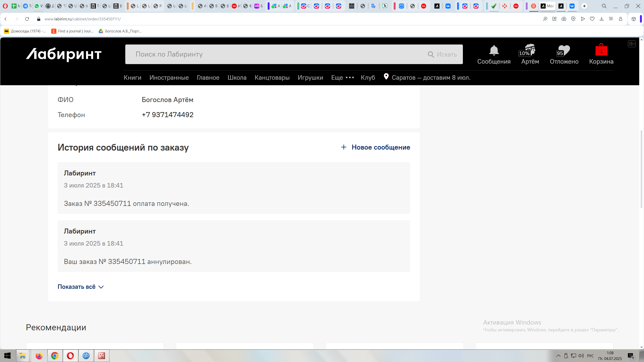
Task: Expand Показать всё message history
Action: coord(80,287)
